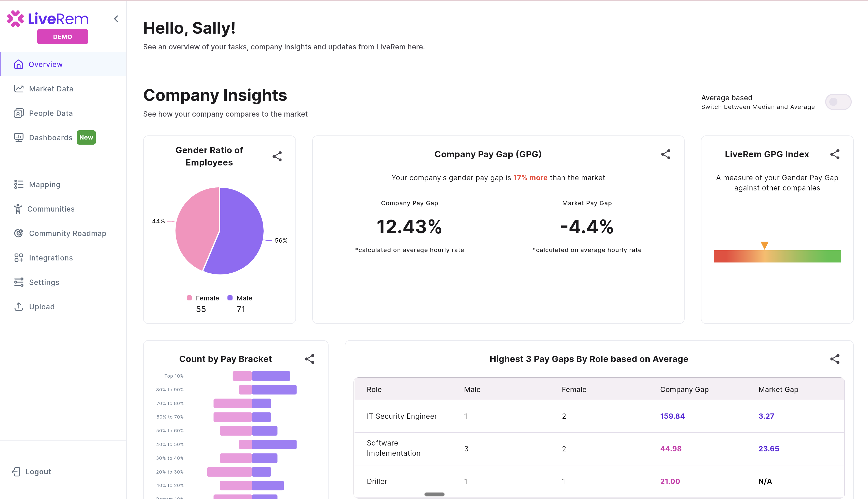Click share icon on LiveRem GPG Index

pyautogui.click(x=834, y=154)
